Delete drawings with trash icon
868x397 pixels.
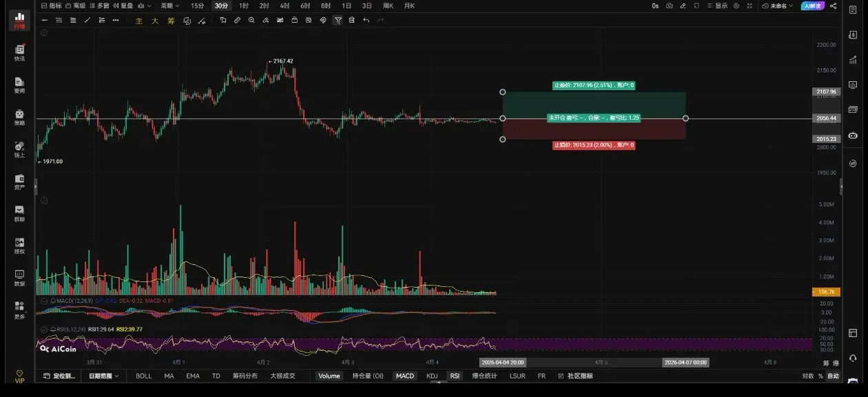point(351,20)
